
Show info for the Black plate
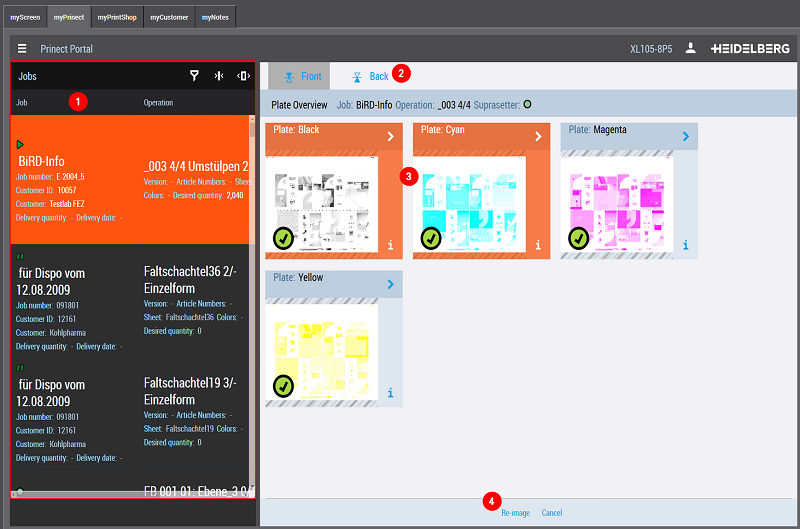coord(390,244)
